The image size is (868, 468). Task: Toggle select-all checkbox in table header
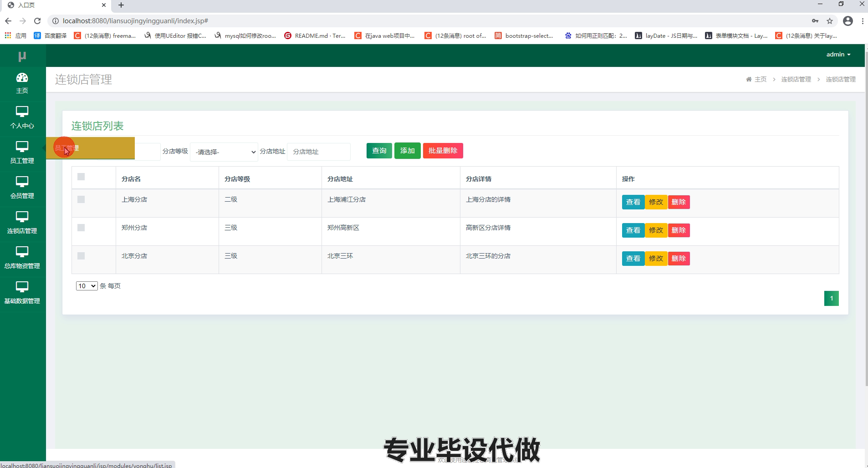coord(81,177)
